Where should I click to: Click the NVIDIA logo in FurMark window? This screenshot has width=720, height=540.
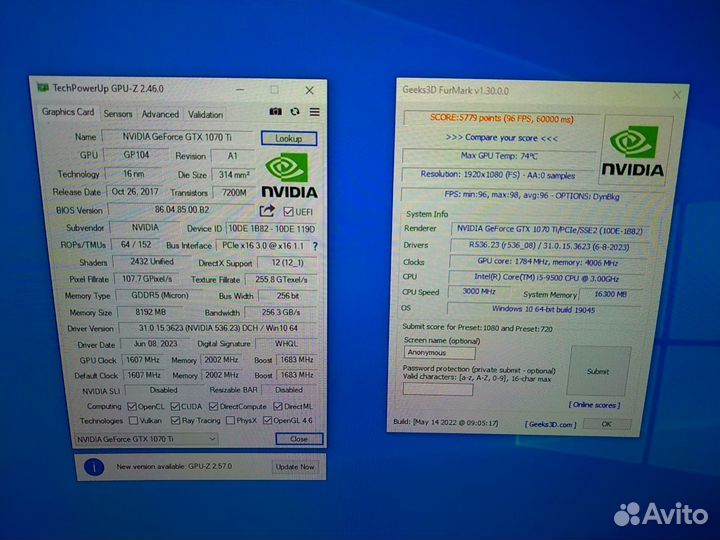tap(633, 151)
